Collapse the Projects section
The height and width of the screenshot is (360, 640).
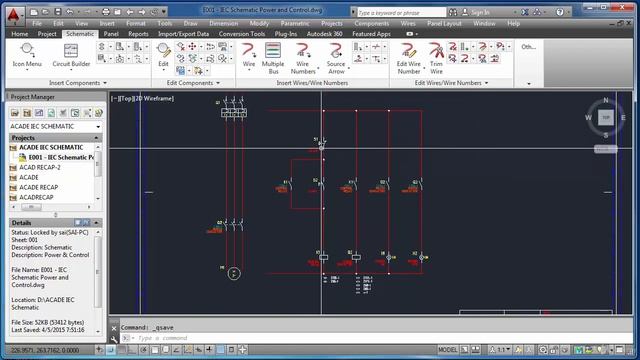coord(96,138)
